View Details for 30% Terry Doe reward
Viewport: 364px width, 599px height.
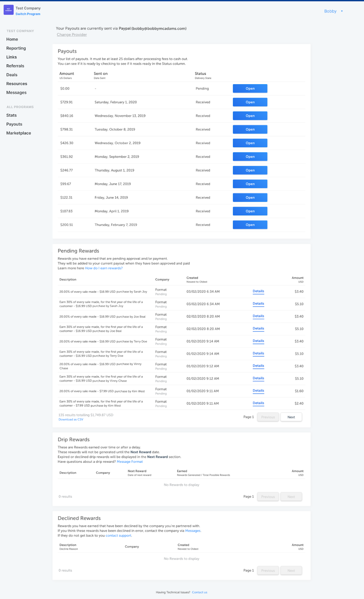coord(258,353)
